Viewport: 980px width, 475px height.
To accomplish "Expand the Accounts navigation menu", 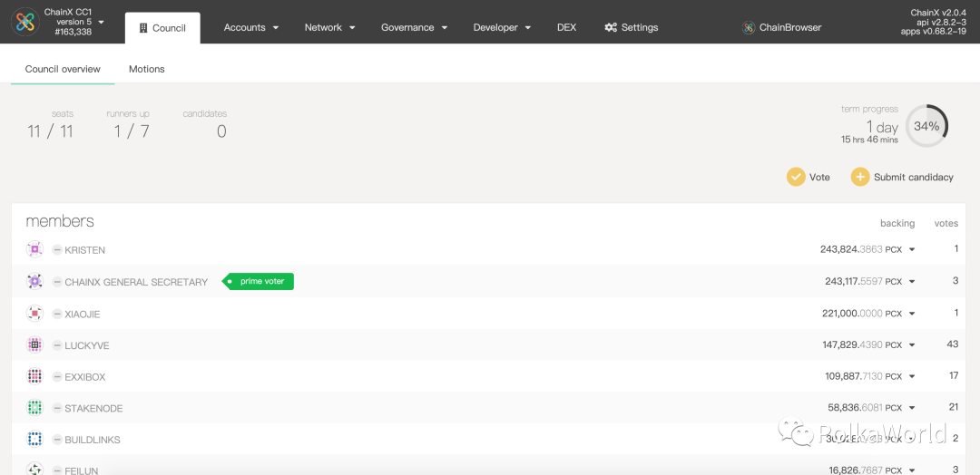I will [x=251, y=27].
